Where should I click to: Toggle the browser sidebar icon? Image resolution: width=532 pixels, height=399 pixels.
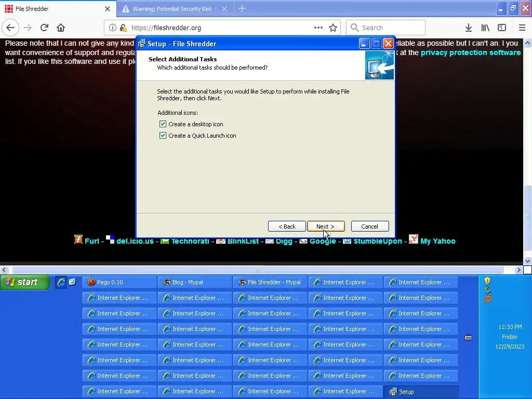(x=502, y=28)
